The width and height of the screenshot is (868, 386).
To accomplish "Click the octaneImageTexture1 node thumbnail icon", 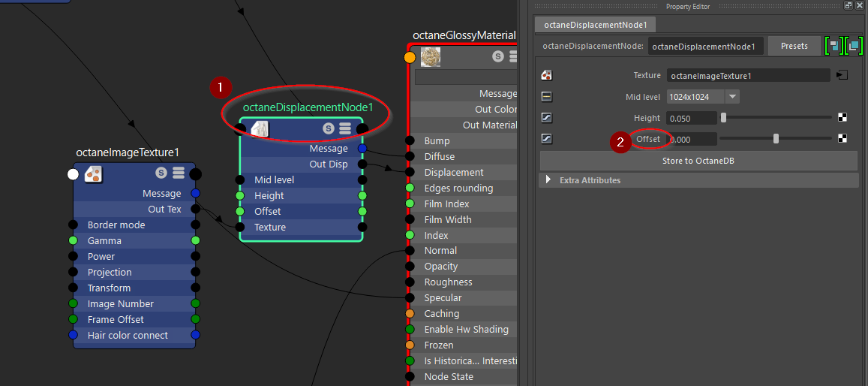I will (93, 174).
